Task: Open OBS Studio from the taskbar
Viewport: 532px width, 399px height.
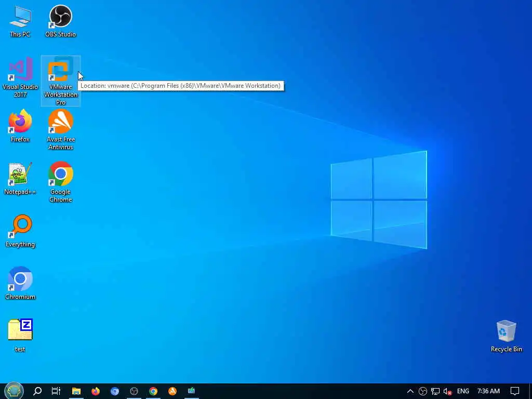Action: 134,391
